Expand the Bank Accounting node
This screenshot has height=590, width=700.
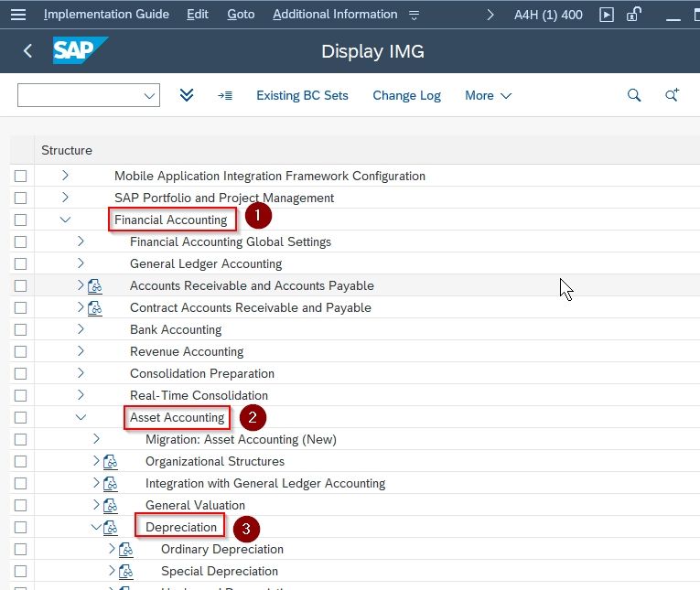point(81,329)
